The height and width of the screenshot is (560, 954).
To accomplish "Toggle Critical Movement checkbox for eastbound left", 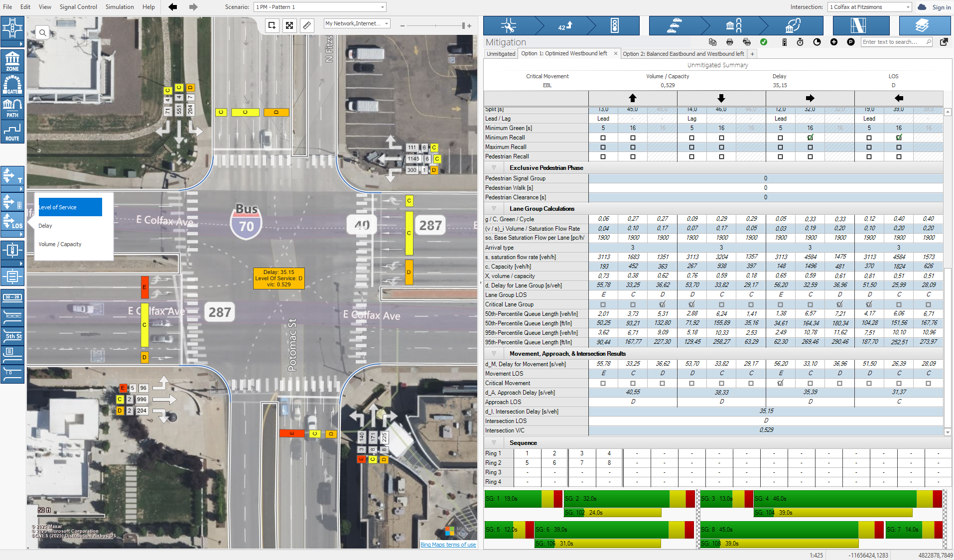I will coord(781,383).
